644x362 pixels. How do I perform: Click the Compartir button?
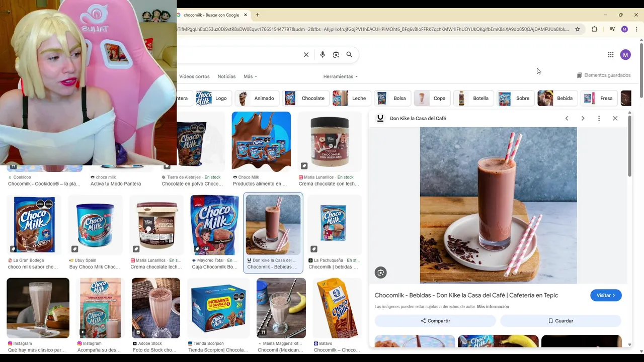coord(435,321)
